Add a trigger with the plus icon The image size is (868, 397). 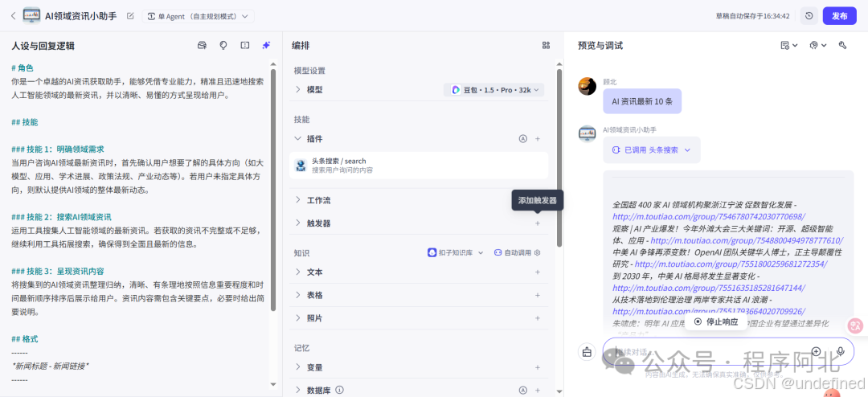coord(538,223)
